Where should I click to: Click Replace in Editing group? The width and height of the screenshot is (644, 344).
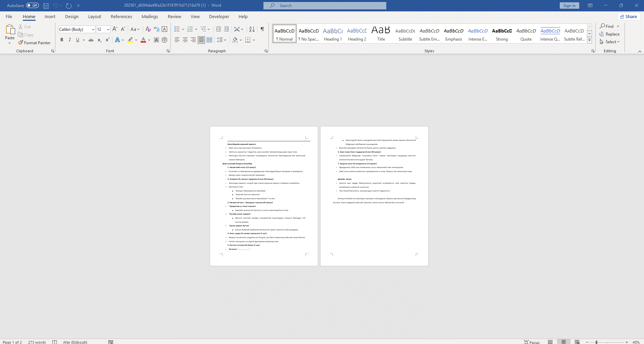click(609, 34)
